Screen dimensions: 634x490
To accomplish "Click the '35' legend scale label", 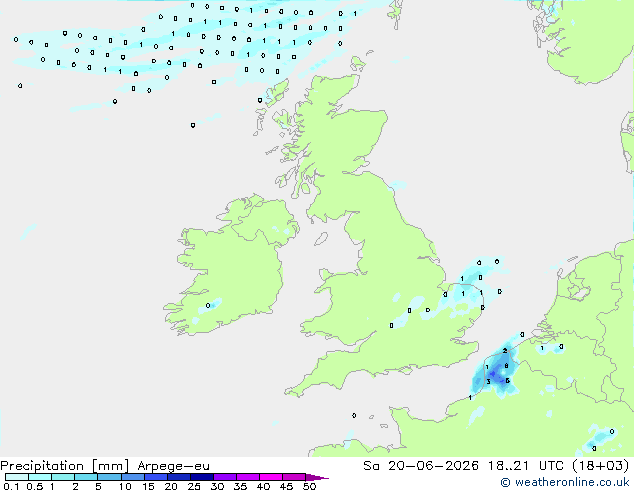I will click(x=240, y=486).
